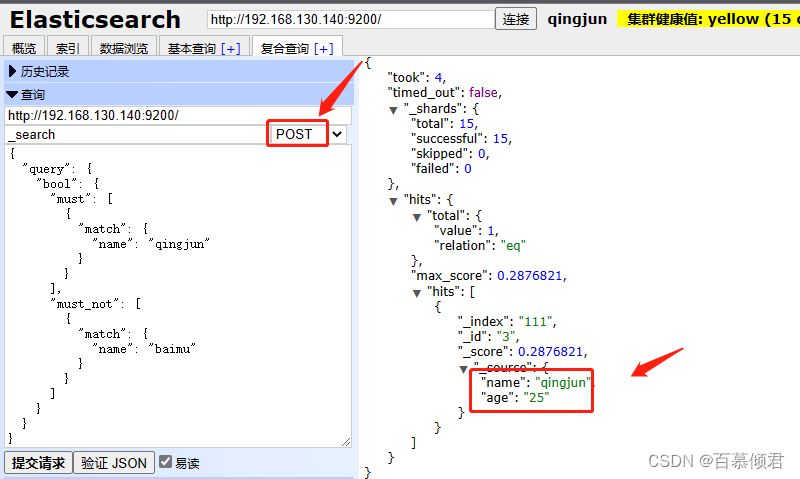This screenshot has height=479, width=800.
Task: Open the POST method dropdown
Action: coord(308,134)
